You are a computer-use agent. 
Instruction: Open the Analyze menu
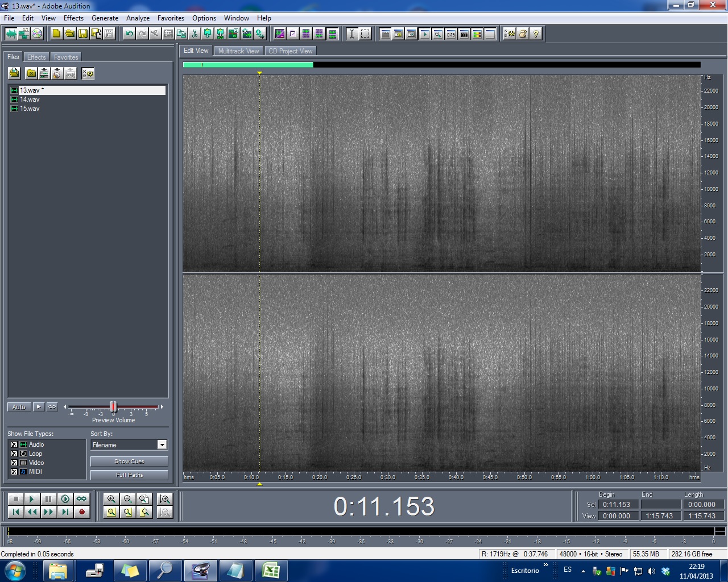(138, 18)
